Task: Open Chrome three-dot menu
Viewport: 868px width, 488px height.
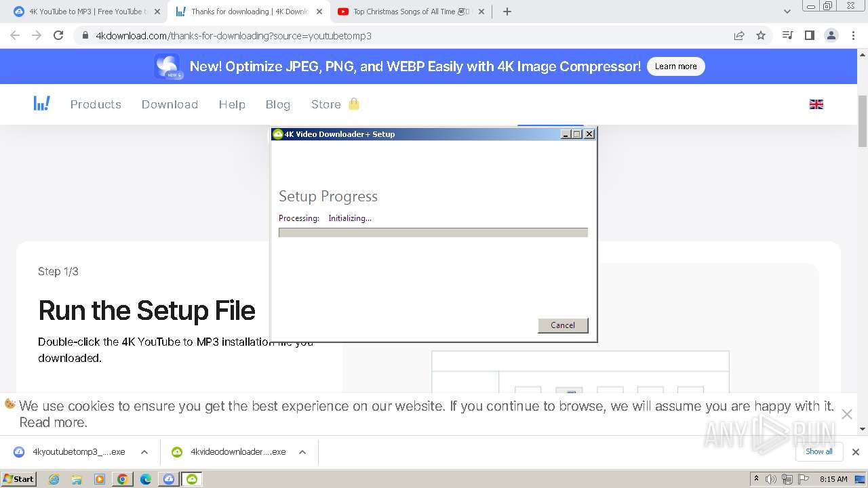Action: coord(853,35)
